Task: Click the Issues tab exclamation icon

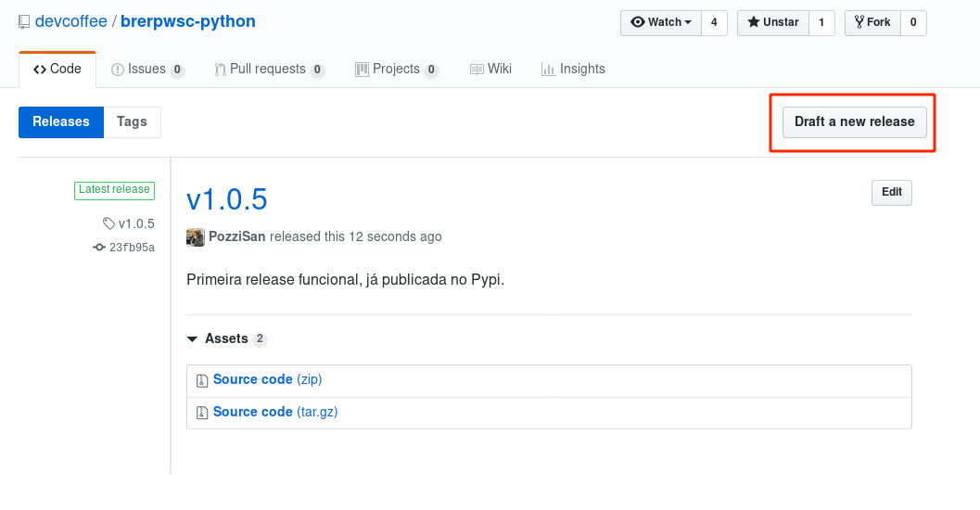Action: click(x=118, y=70)
